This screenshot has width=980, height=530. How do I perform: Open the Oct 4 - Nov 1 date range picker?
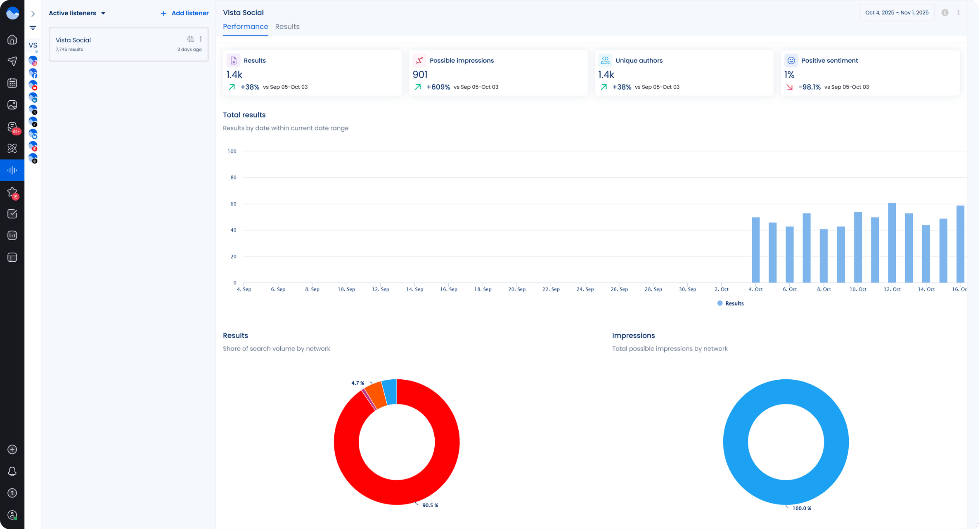897,13
